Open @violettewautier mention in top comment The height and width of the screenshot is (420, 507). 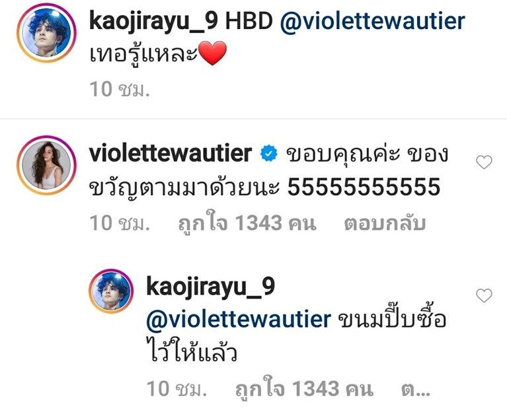tap(373, 21)
